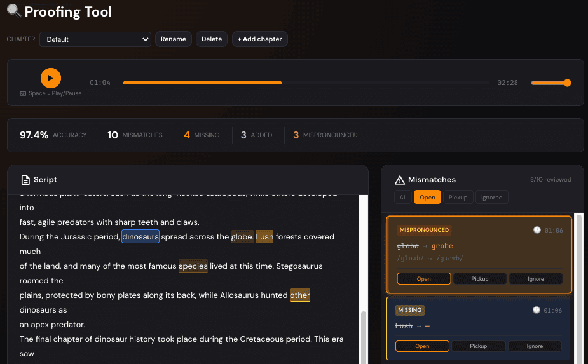Ignore the missing Lush mismatch
The image size is (588, 364).
point(535,346)
